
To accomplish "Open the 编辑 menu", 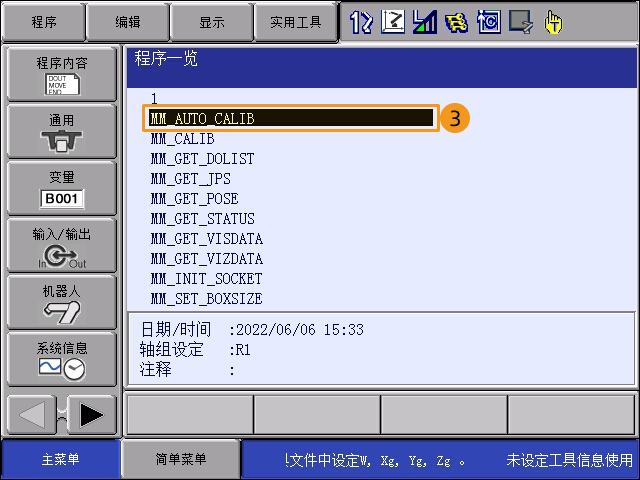I will click(128, 22).
